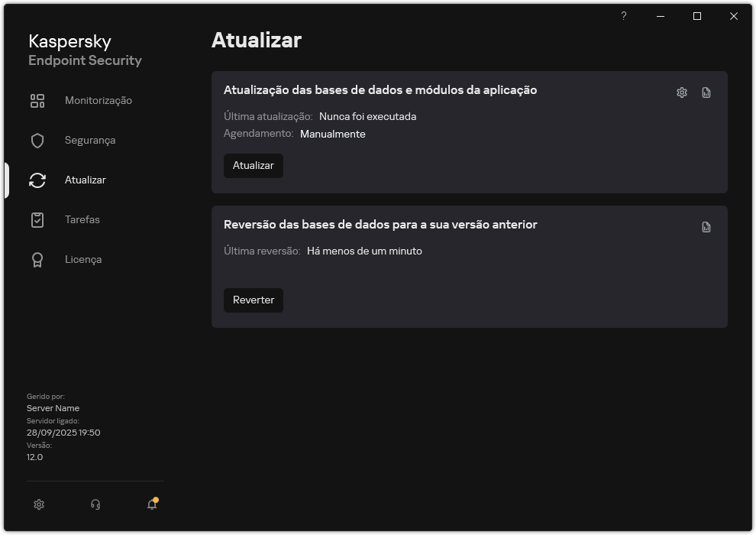View the report for the rollback task

pyautogui.click(x=706, y=226)
